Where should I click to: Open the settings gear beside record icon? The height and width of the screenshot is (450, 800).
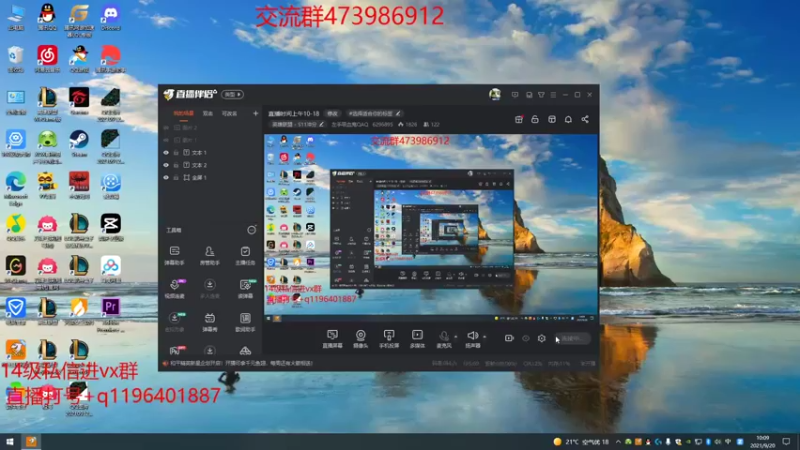[x=541, y=338]
